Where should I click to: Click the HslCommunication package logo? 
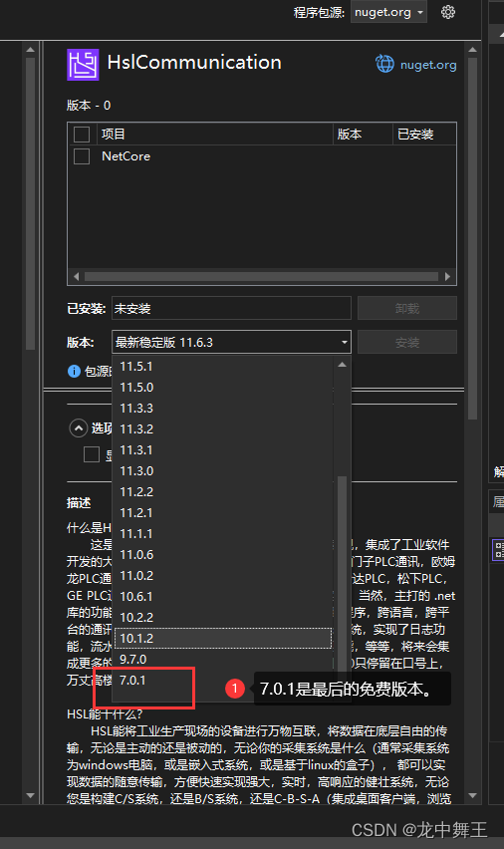point(83,65)
